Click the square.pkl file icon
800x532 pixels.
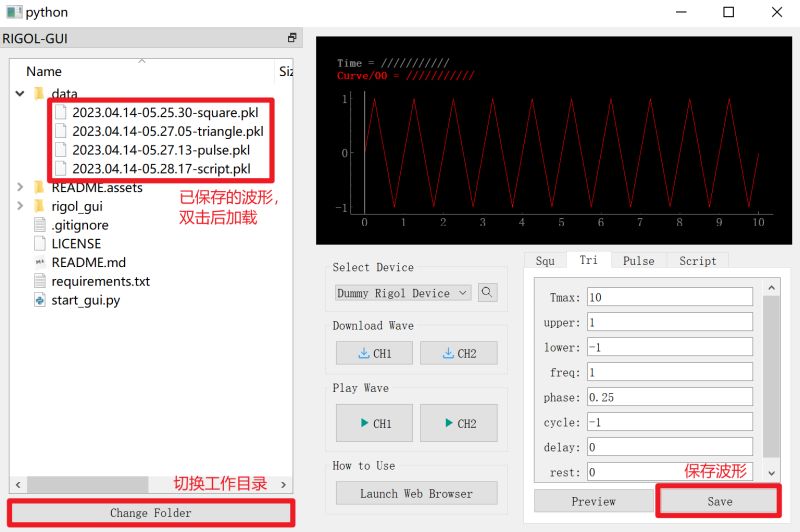pos(61,112)
